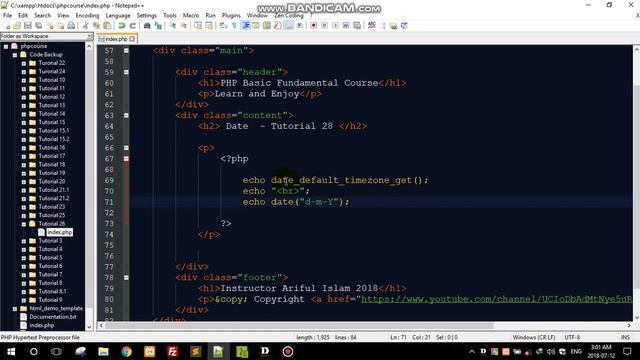Collapse fold marker on line 63
The height and width of the screenshot is (360, 640).
(126, 116)
